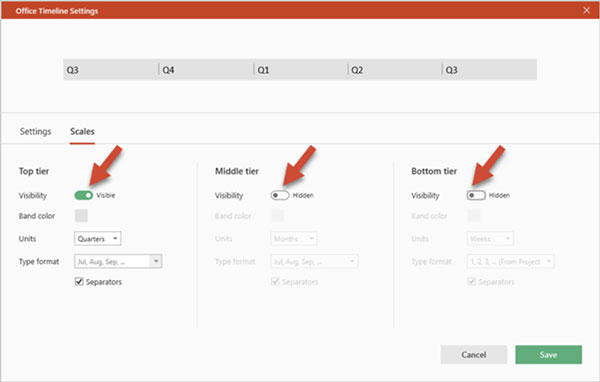Click the 'Visible' label beside Top tier toggle
Screen dimensions: 600x382
(106, 195)
